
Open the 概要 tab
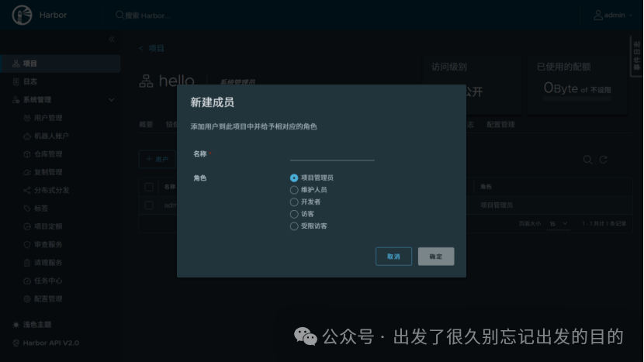tap(146, 124)
